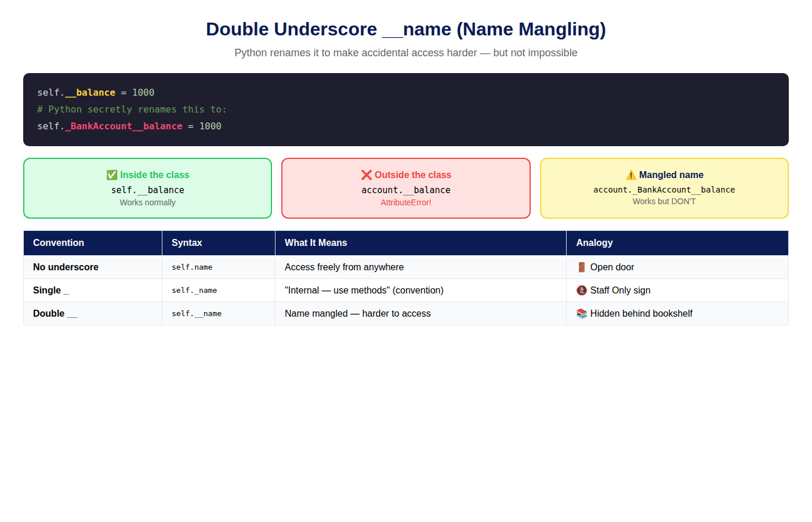Viewport: 812px width, 522px height.
Task: Click the AttributeError! text in red card
Action: point(406,202)
